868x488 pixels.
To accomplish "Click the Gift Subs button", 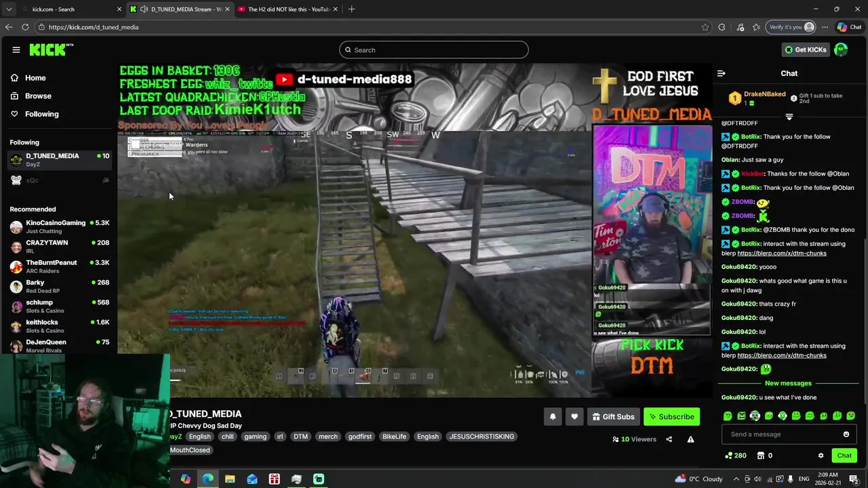I will pos(613,417).
